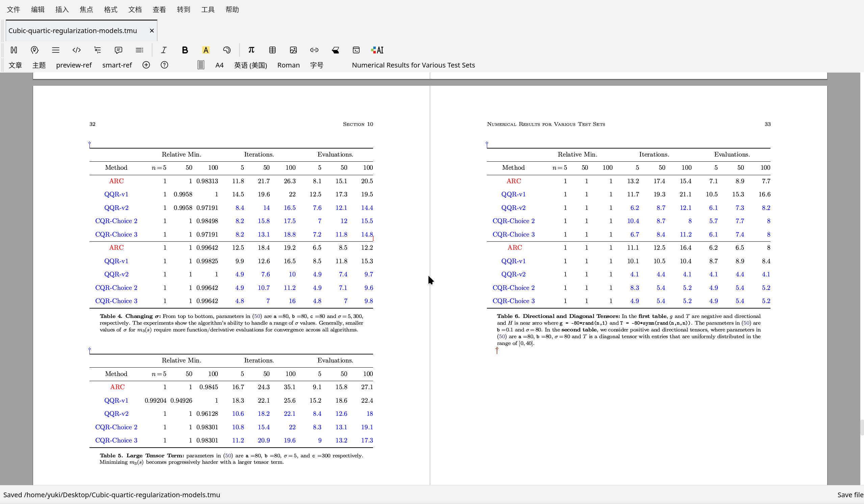864x504 pixels.
Task: Insert a hyperlink with the link icon
Action: point(314,50)
